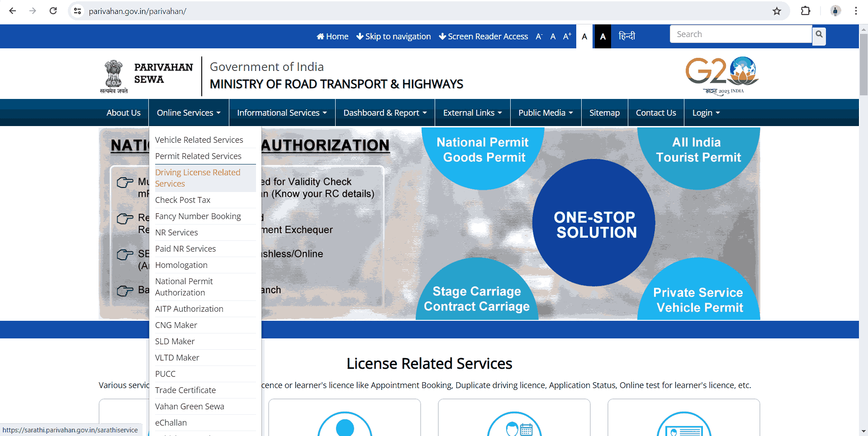The width and height of the screenshot is (868, 436).
Task: Click the License Related Services heading
Action: tap(429, 364)
